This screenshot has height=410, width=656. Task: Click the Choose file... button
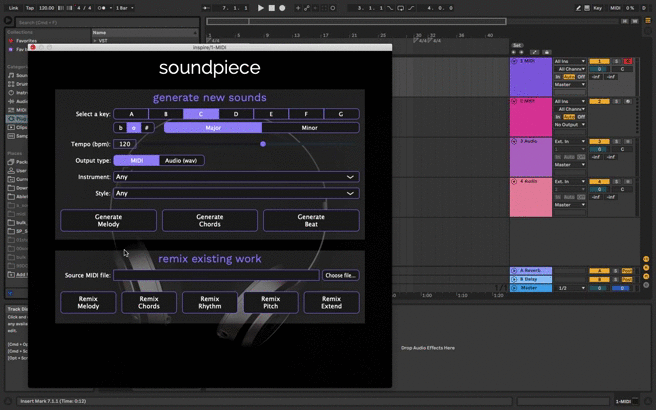[341, 275]
